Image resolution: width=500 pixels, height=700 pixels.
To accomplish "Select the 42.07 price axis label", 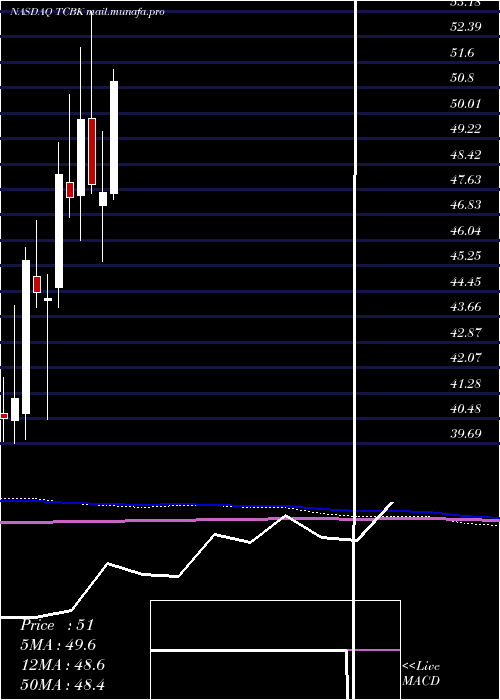I will pyautogui.click(x=466, y=358).
